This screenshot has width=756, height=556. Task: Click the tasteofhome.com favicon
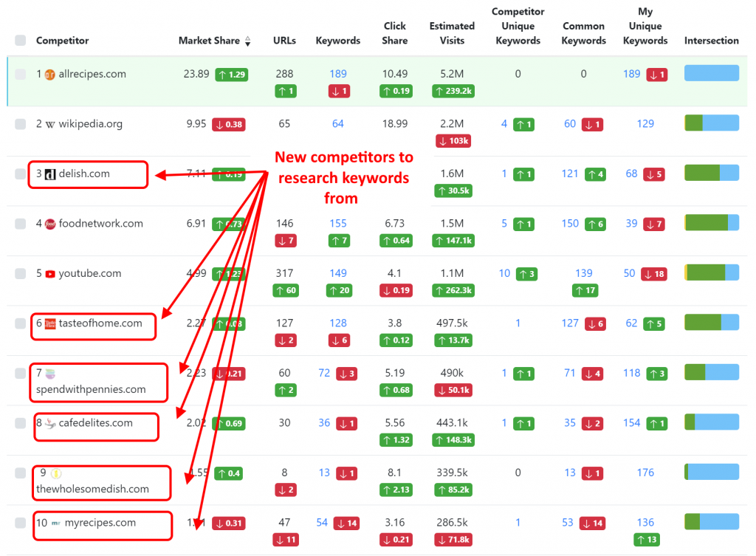click(x=50, y=323)
